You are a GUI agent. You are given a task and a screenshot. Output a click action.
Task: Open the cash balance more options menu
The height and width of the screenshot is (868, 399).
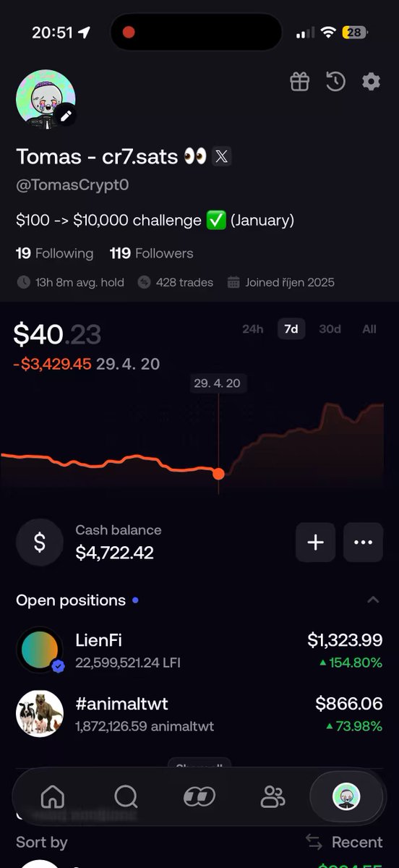tap(363, 542)
